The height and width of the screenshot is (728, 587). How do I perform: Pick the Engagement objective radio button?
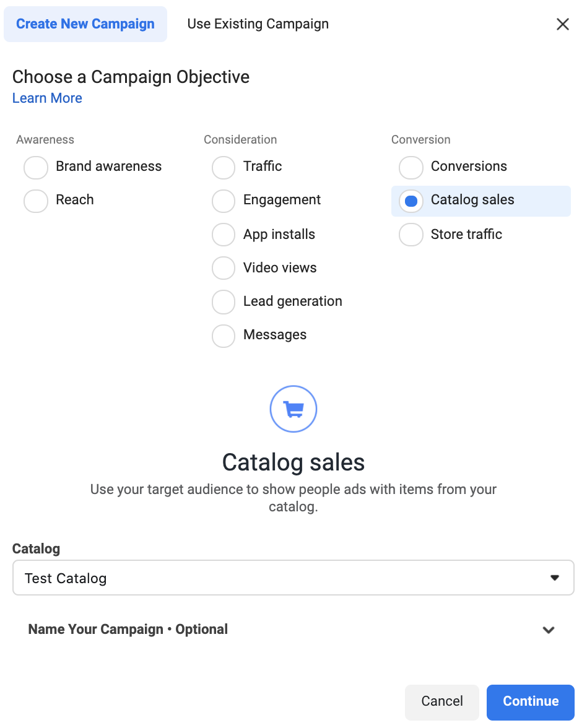(224, 201)
